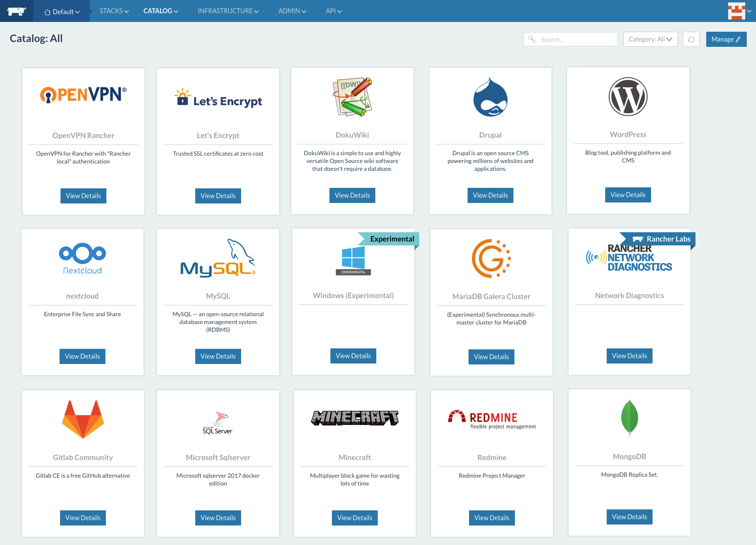This screenshot has height=545, width=756.
Task: Click the Windows experimental logo
Action: tap(353, 261)
